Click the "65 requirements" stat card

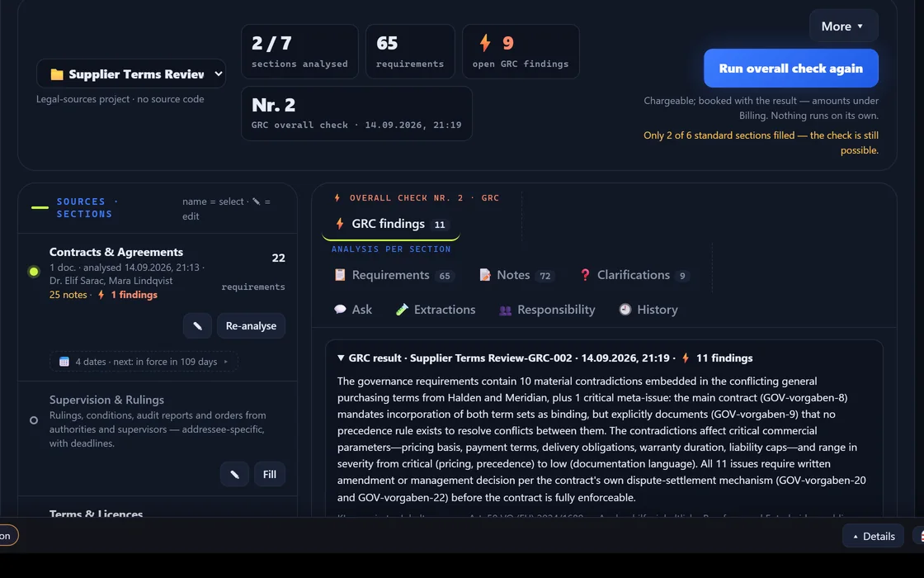click(x=410, y=51)
